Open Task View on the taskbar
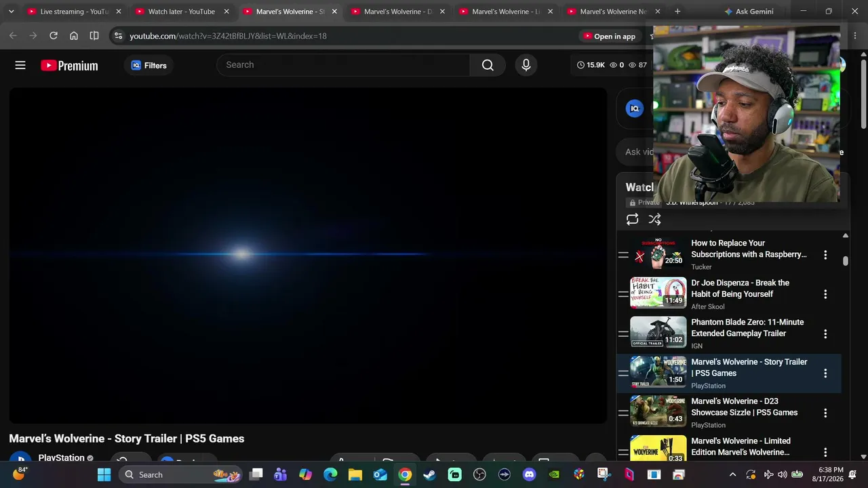Image resolution: width=868 pixels, height=488 pixels. 256,474
